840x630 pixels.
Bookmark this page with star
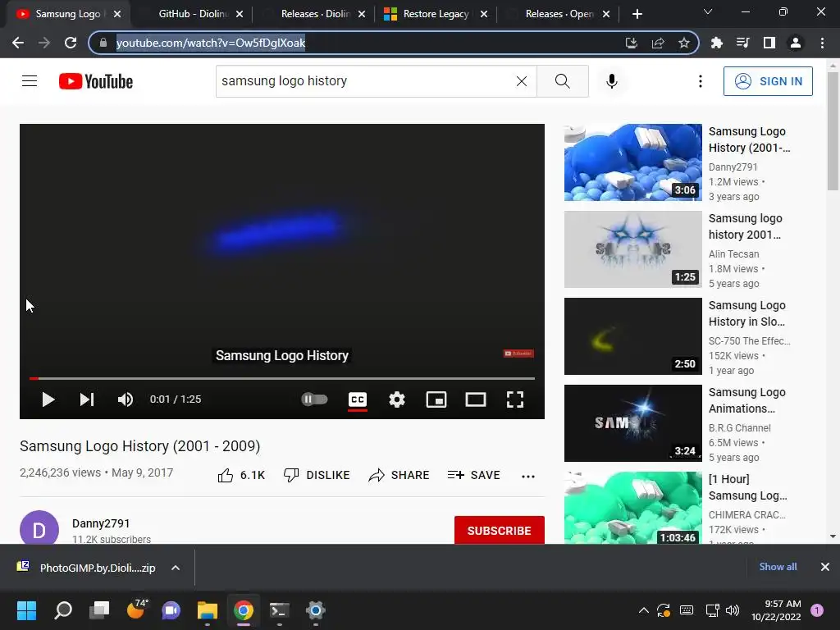coord(683,43)
